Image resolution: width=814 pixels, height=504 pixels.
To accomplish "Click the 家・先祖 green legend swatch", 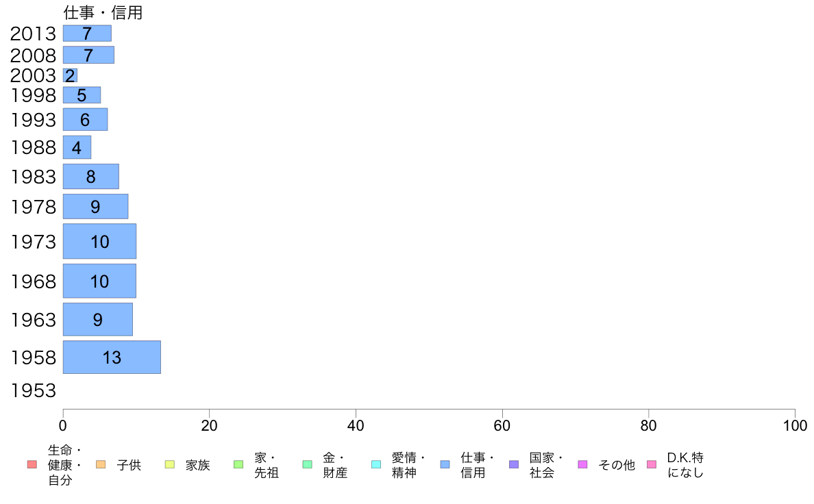I will click(x=238, y=464).
